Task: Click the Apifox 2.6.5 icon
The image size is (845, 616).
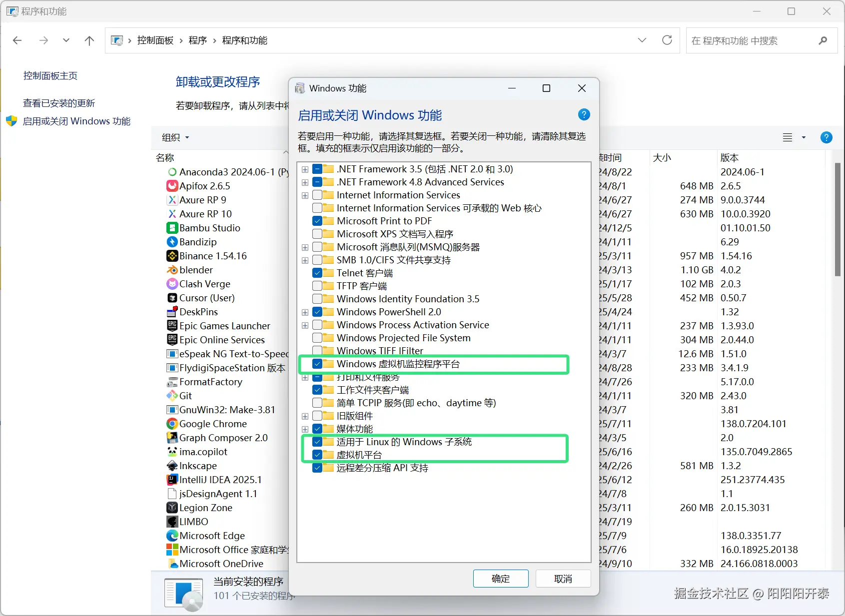Action: click(172, 186)
